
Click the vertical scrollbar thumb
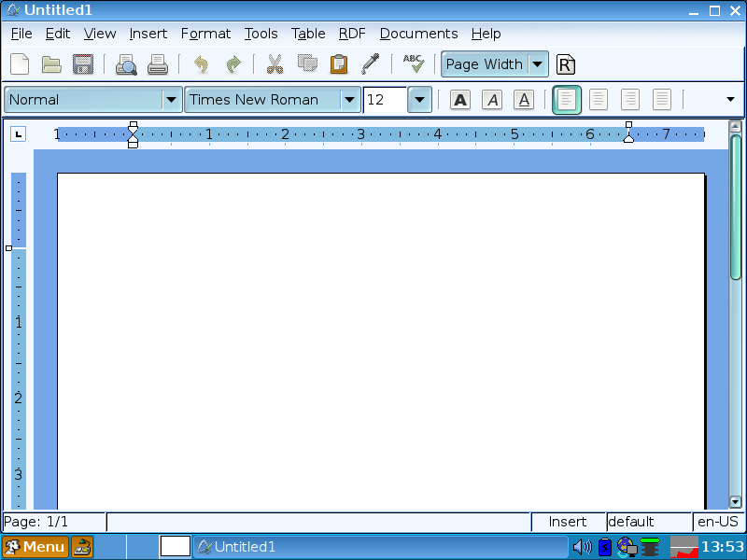coord(736,206)
